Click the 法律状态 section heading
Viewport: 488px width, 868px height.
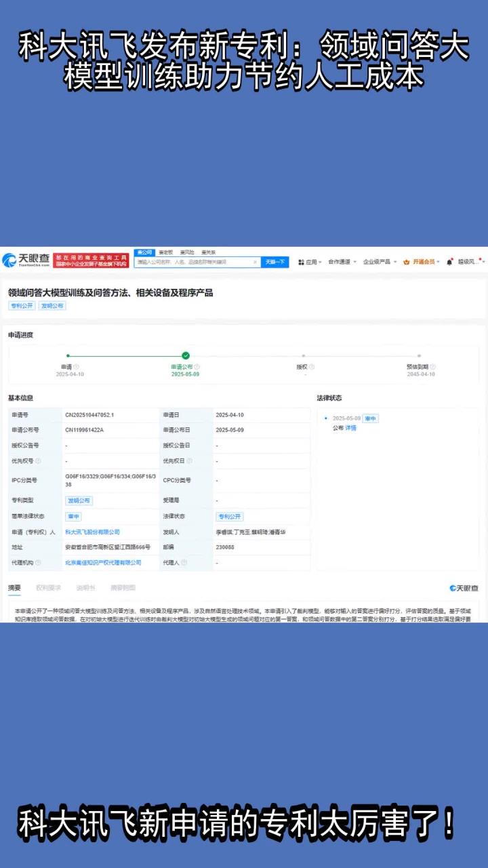(329, 398)
